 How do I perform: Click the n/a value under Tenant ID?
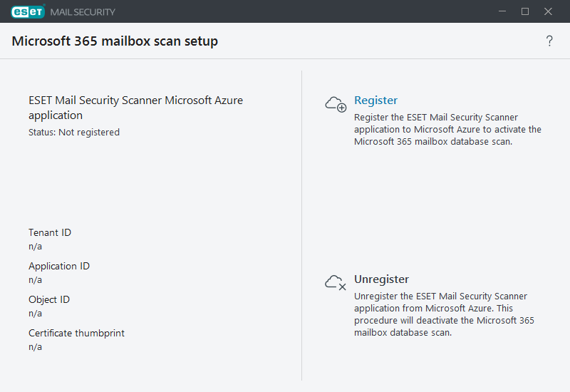pos(36,246)
